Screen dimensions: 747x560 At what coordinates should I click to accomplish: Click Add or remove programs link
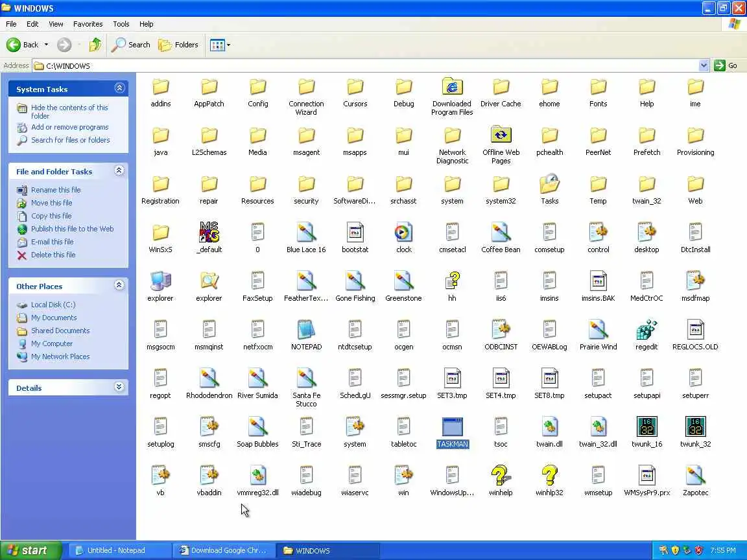coord(70,127)
